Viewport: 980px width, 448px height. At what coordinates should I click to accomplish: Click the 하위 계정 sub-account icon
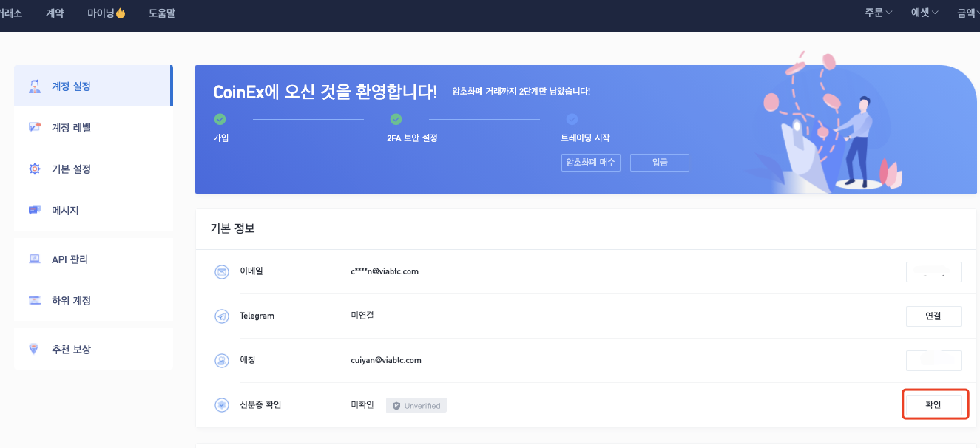34,300
